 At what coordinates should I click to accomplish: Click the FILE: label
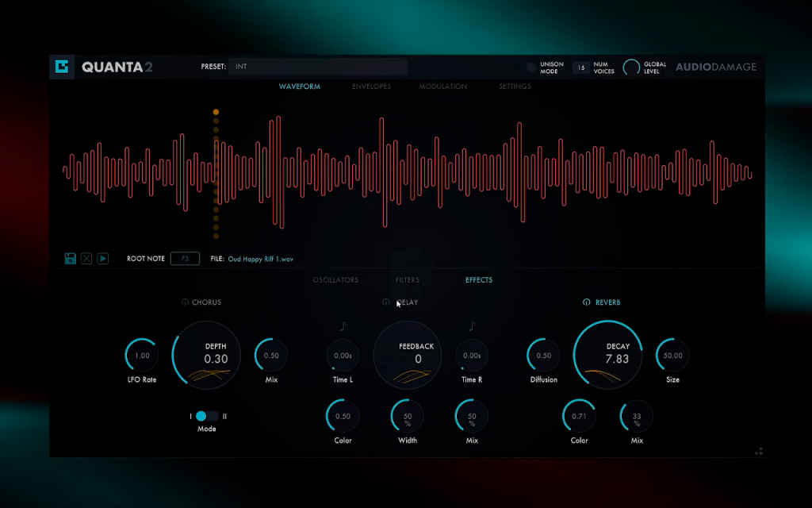217,258
